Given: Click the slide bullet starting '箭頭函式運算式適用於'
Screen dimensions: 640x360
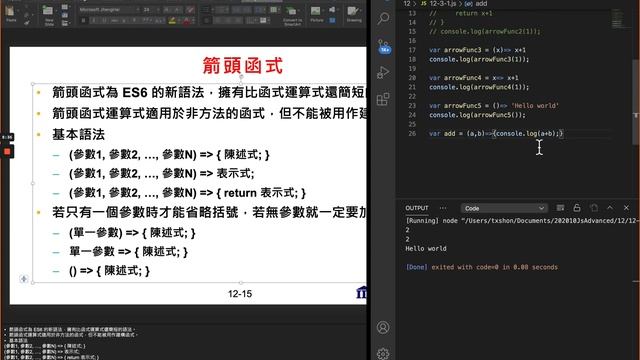Looking at the screenshot, I should click(209, 113).
